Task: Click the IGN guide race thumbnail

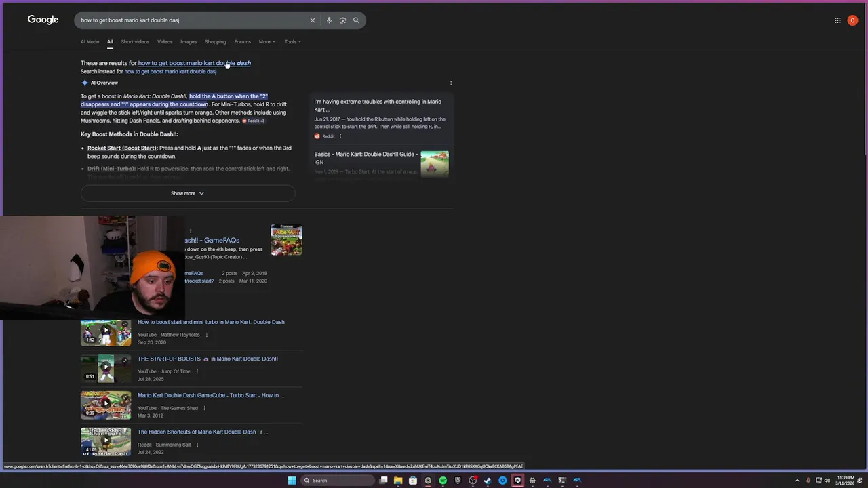Action: tap(435, 164)
